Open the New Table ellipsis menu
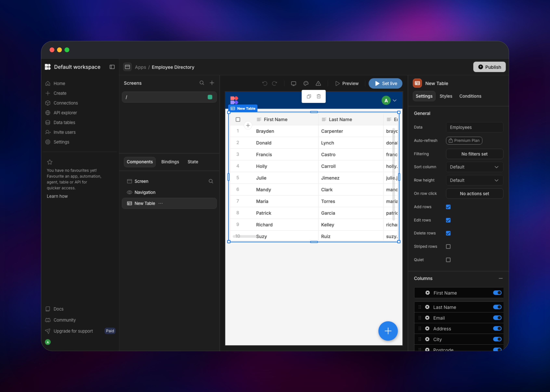This screenshot has width=550, height=392. tap(161, 204)
